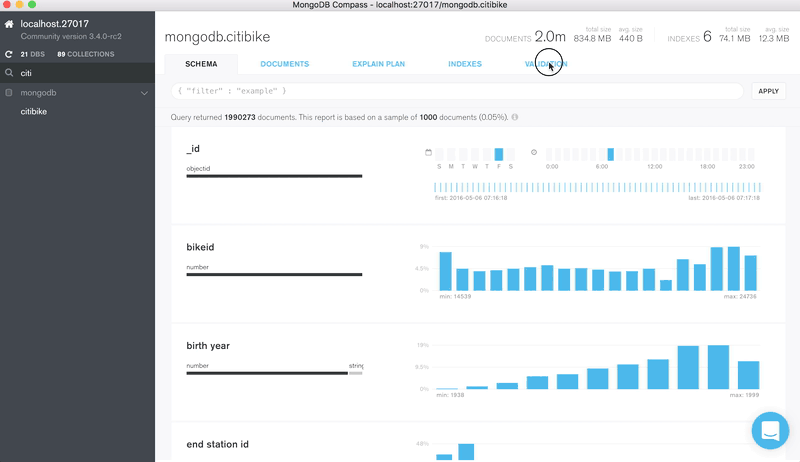The height and width of the screenshot is (462, 800).
Task: Collapse the mongodb database chevron
Action: click(144, 93)
